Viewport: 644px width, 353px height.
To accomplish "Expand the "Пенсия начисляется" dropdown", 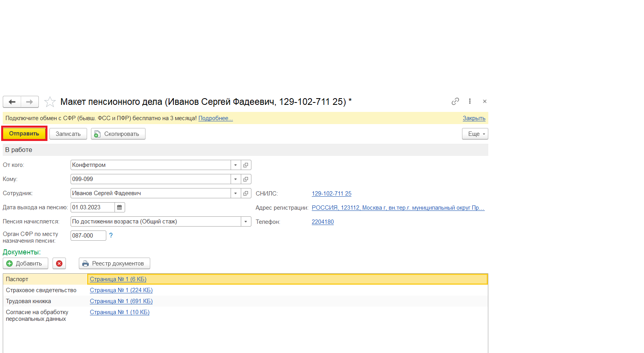I will point(246,221).
